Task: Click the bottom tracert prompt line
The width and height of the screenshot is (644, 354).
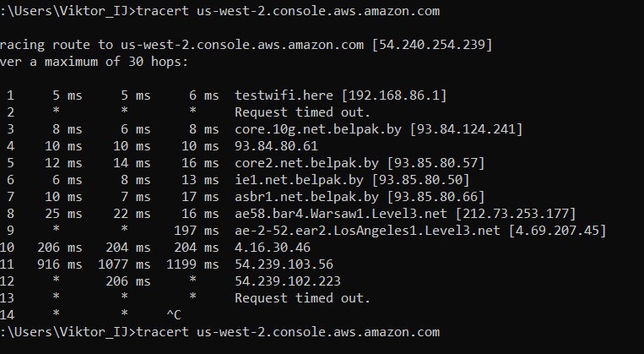Action: (x=219, y=332)
